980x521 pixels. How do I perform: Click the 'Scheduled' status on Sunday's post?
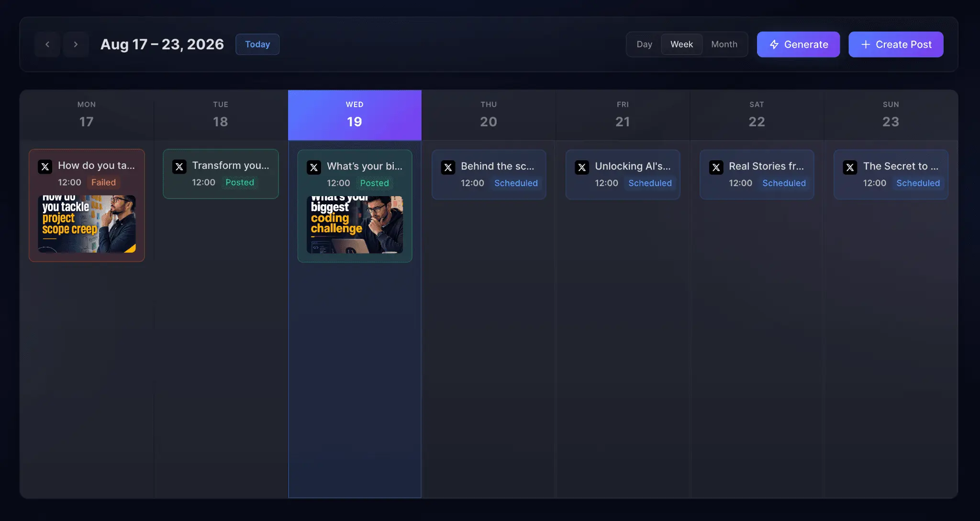pyautogui.click(x=918, y=183)
